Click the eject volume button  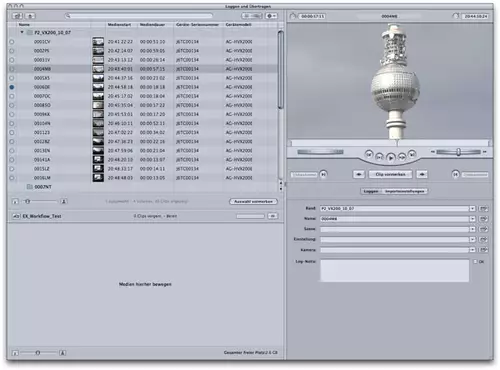[30, 16]
